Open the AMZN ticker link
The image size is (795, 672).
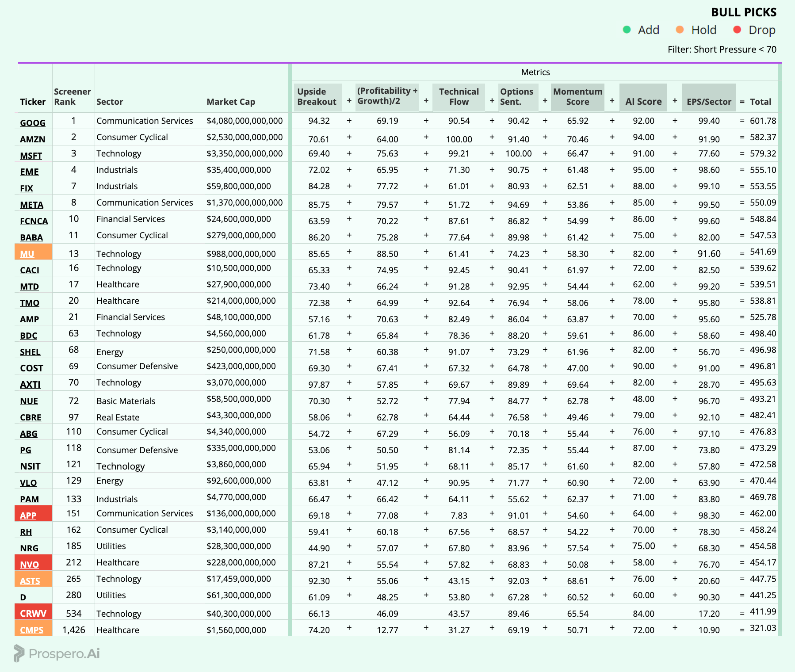(33, 139)
